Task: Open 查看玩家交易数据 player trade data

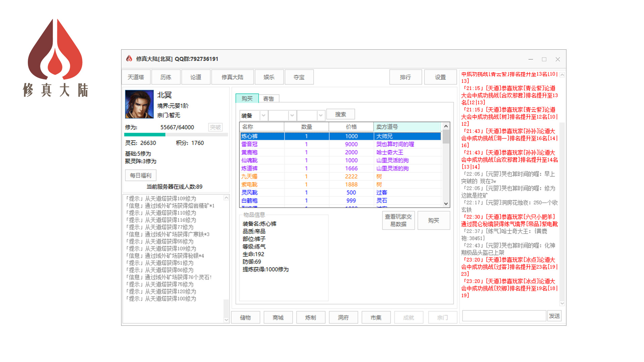Action: 398,220
